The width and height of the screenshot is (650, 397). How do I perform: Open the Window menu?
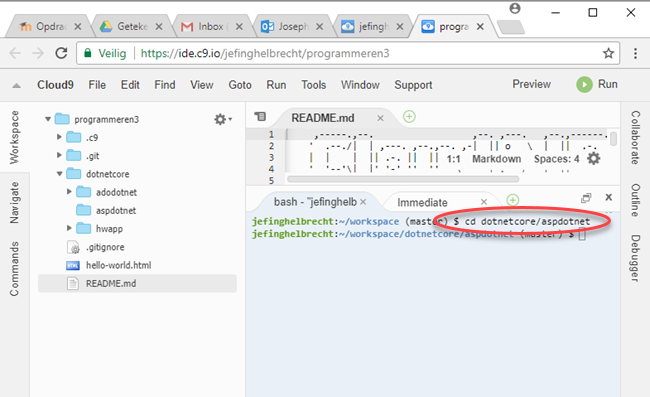point(360,85)
